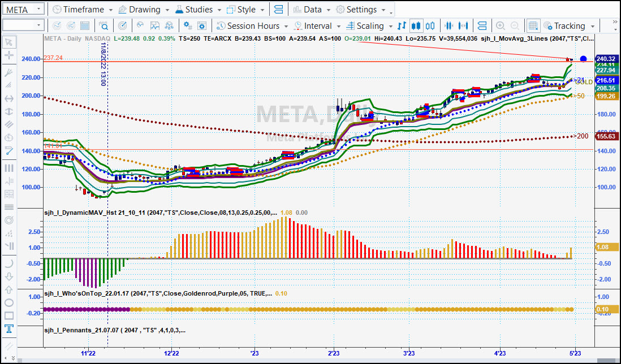
Task: Click the zoom in magnifier
Action: coord(501,26)
